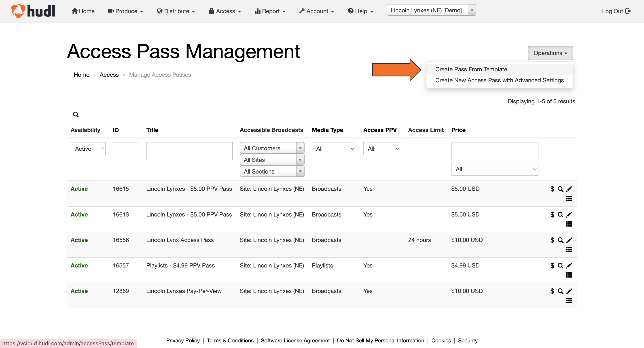Click the dollar icon for pass 16615
Viewport: 644px width, 348px height.
click(x=552, y=189)
